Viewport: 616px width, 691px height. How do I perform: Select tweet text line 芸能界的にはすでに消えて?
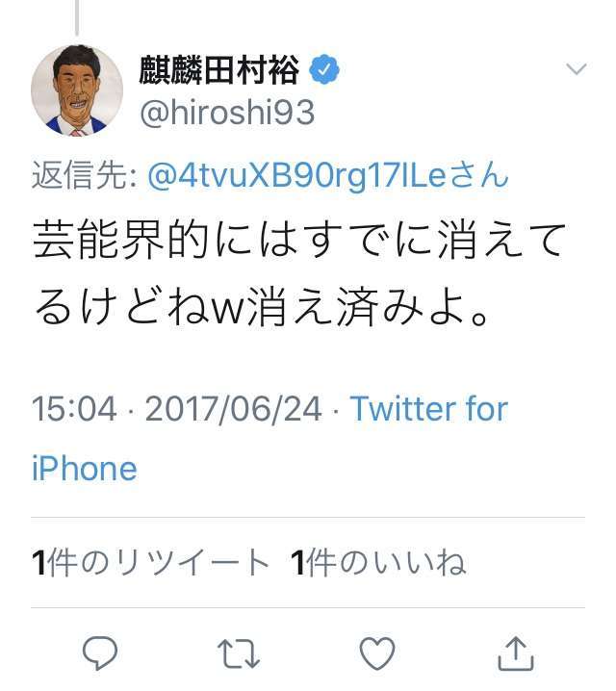(x=299, y=240)
